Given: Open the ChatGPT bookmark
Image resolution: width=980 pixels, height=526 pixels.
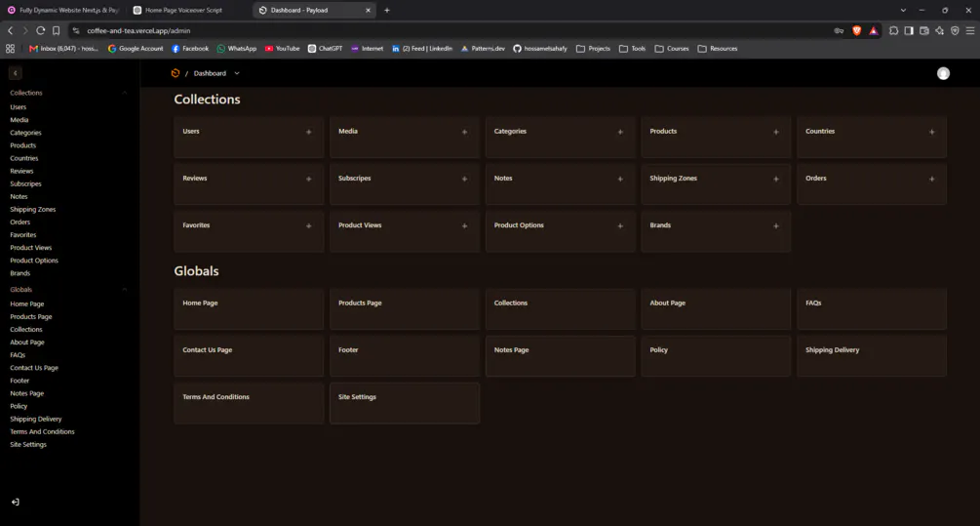Looking at the screenshot, I should 325,49.
